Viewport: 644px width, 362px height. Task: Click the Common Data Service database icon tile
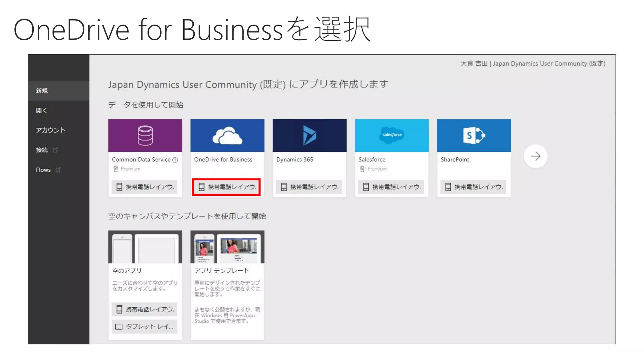coord(145,135)
